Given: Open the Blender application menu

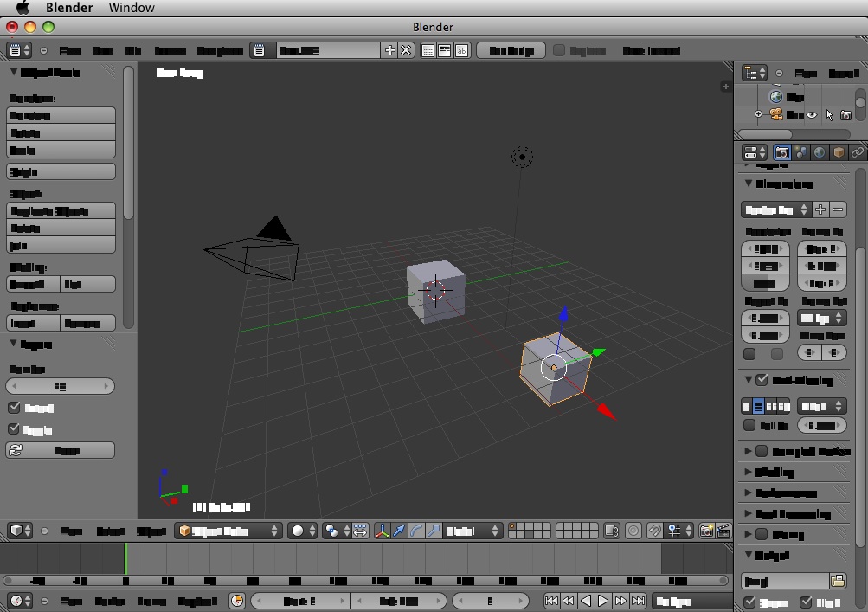Looking at the screenshot, I should [x=69, y=8].
